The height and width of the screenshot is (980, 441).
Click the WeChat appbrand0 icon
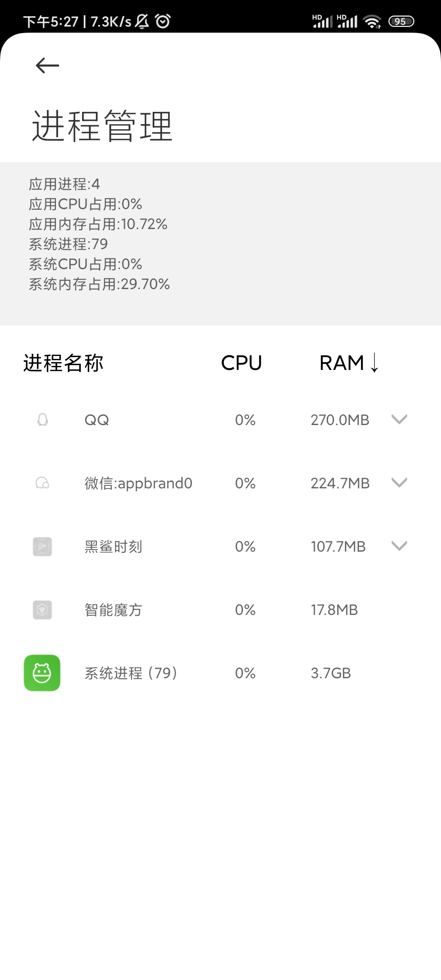tap(42, 483)
